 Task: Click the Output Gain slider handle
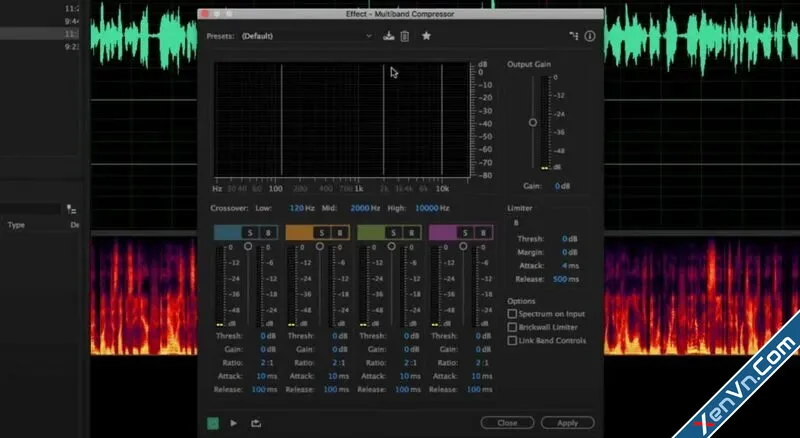pyautogui.click(x=533, y=123)
